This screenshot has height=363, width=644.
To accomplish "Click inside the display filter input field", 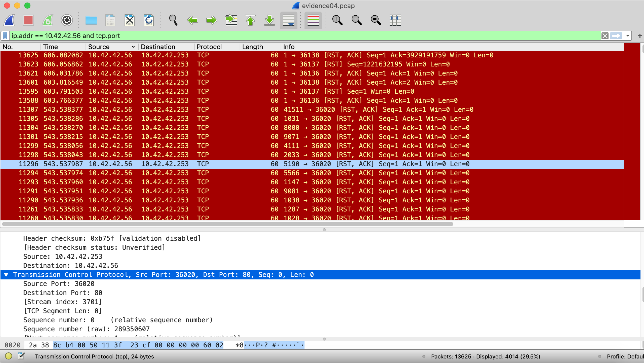I will pyautogui.click(x=302, y=35).
